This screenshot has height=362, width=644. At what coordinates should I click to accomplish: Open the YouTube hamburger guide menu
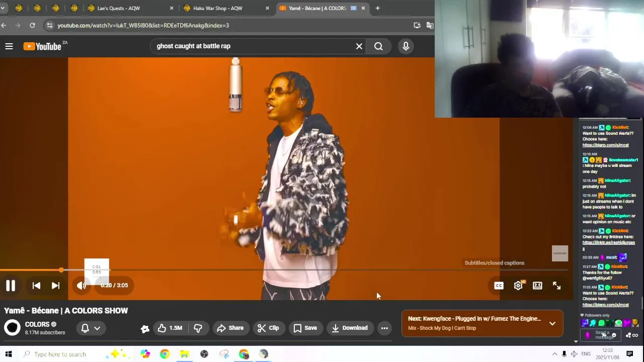pyautogui.click(x=9, y=46)
